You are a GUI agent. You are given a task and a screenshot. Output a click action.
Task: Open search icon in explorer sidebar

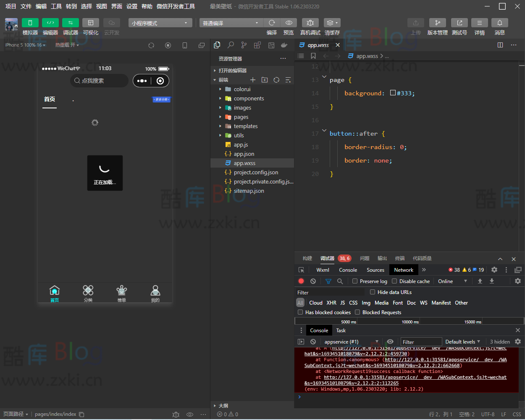click(231, 45)
